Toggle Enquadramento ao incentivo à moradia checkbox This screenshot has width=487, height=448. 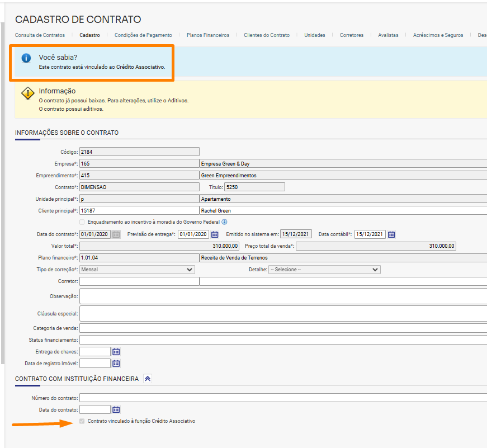tap(82, 222)
